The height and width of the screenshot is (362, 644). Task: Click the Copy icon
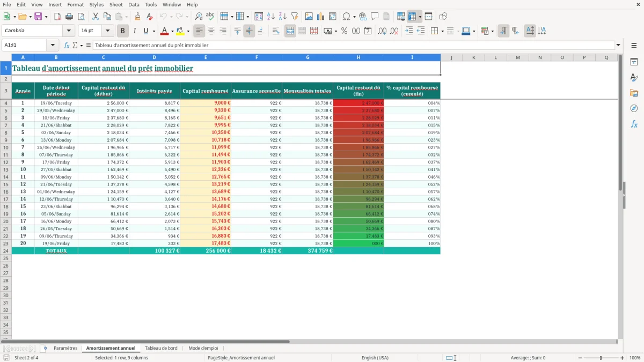pos(107,17)
